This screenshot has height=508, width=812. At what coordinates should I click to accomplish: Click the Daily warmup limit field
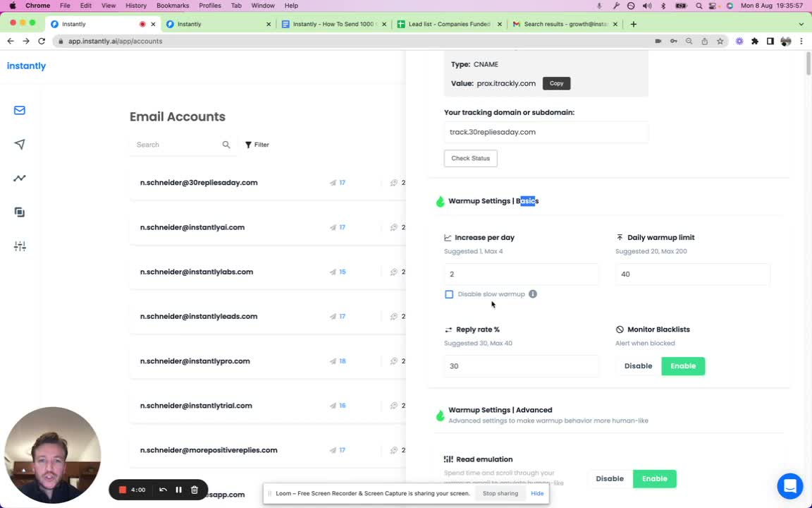pyautogui.click(x=692, y=274)
